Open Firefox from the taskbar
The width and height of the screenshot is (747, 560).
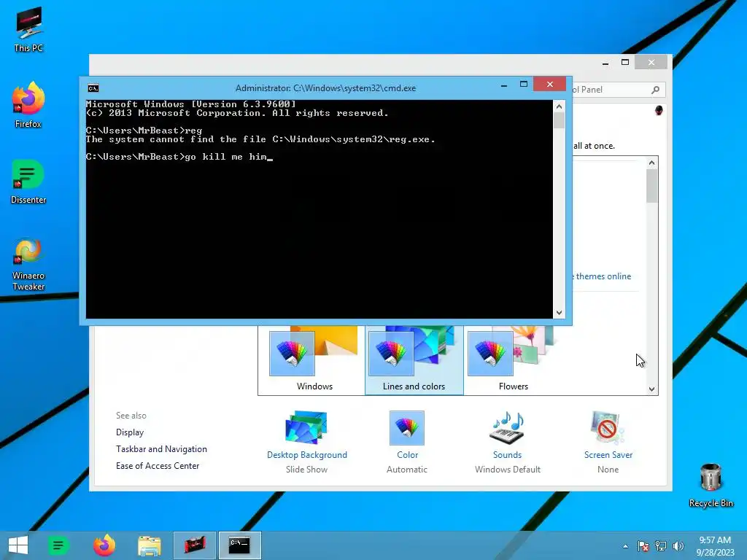click(104, 545)
